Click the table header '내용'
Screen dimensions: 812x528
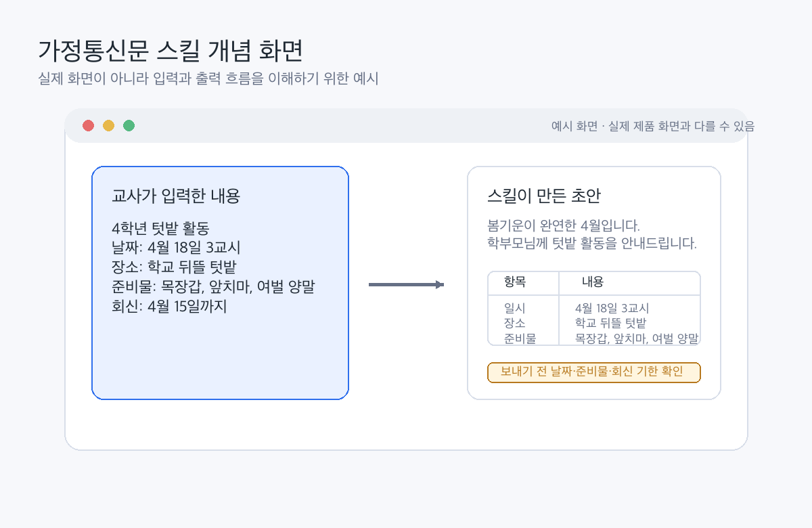pyautogui.click(x=593, y=282)
